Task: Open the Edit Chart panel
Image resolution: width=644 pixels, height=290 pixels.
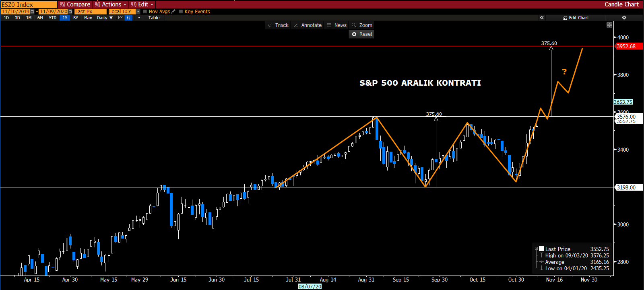Action: pyautogui.click(x=576, y=18)
